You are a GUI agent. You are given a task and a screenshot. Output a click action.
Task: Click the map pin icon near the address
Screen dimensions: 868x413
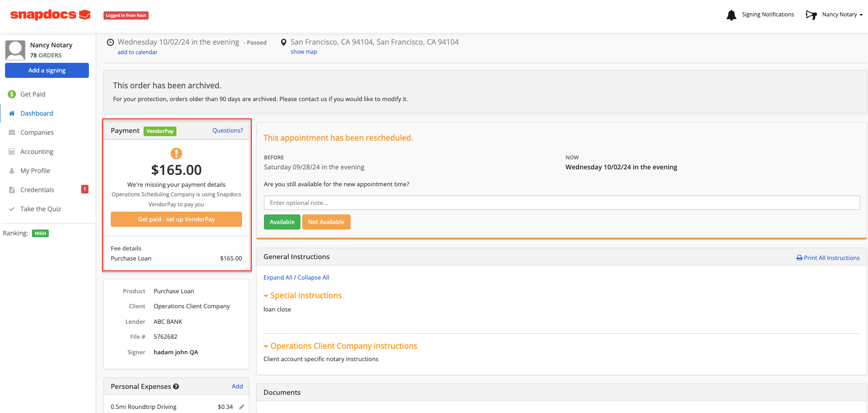(284, 42)
